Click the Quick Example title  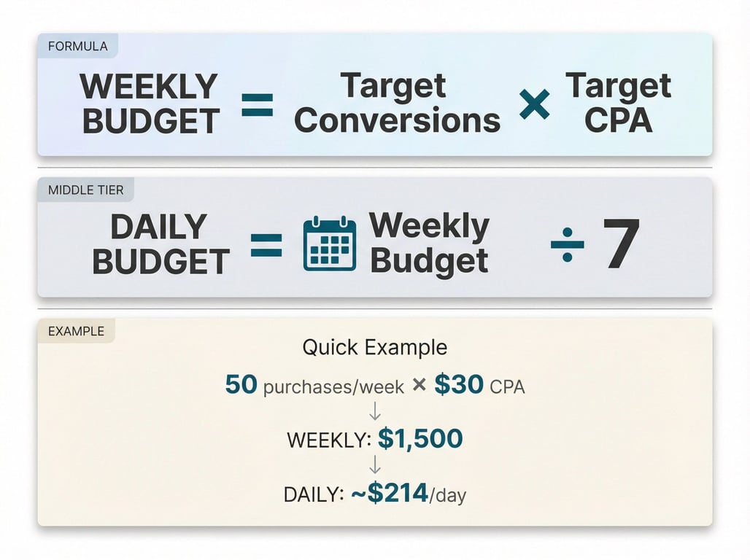tap(375, 348)
